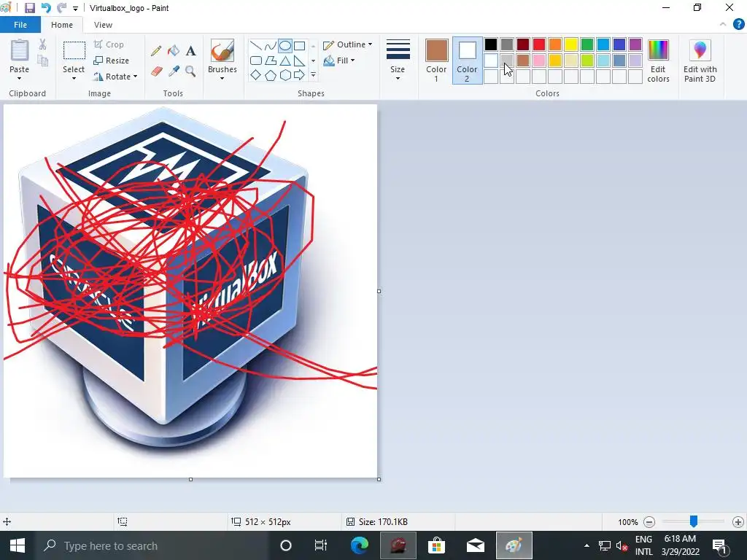Click the zoom slider handle
Image resolution: width=747 pixels, height=560 pixels.
pyautogui.click(x=694, y=521)
